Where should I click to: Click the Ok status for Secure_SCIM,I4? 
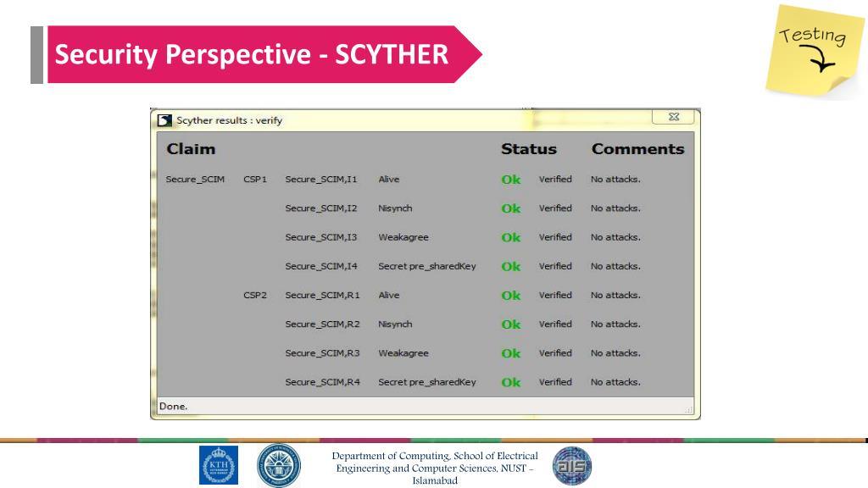pos(511,266)
